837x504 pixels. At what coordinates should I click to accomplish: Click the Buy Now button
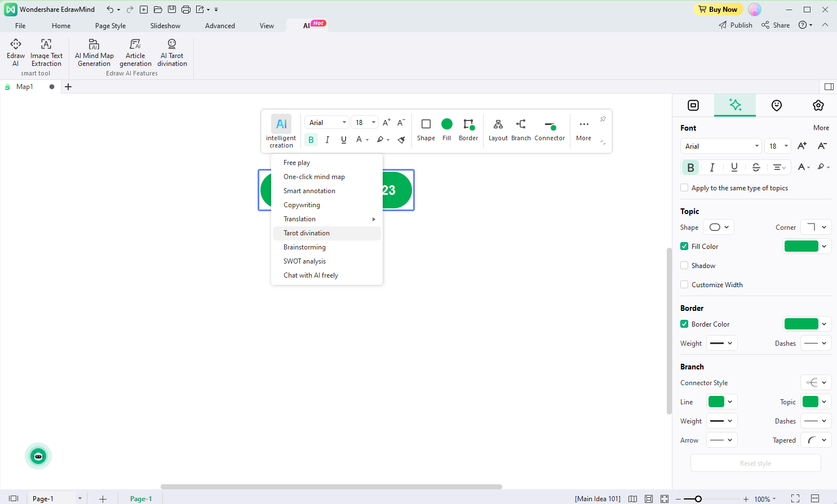(x=718, y=9)
